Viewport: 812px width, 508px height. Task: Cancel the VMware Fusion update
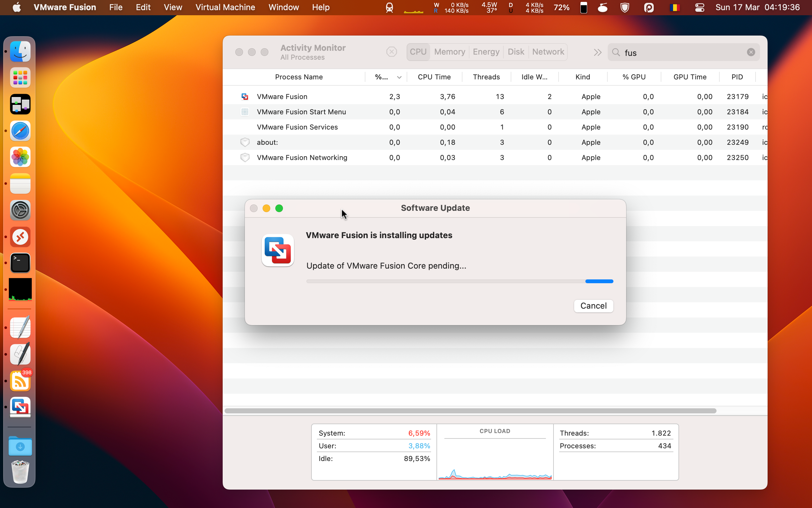(593, 306)
